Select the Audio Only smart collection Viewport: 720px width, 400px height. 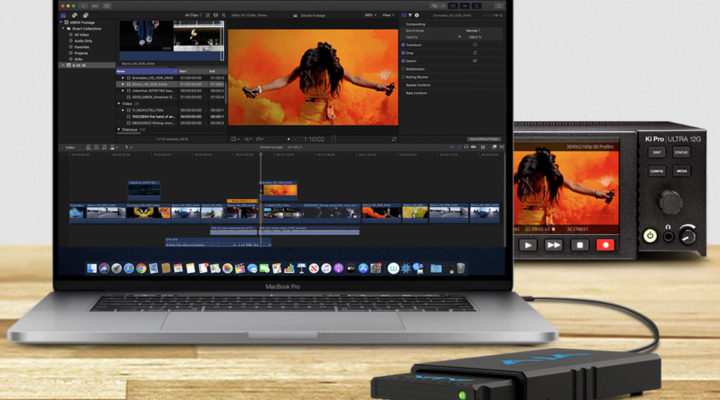pos(83,41)
